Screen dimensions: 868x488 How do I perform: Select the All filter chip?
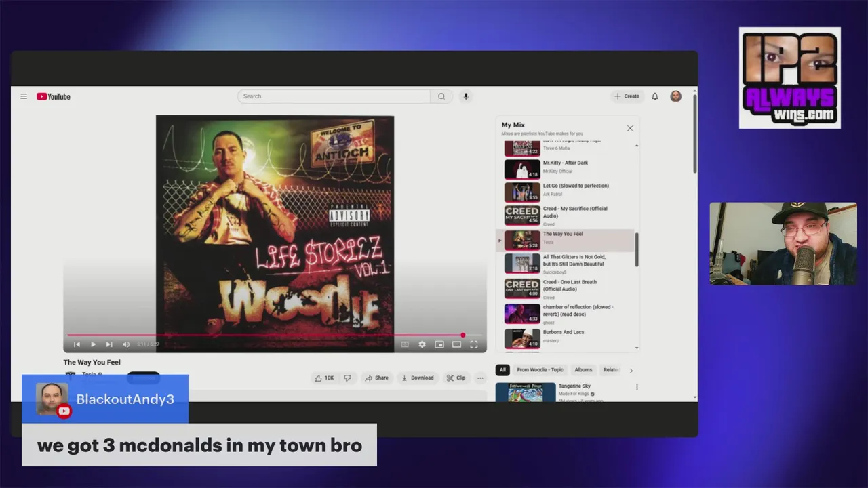click(502, 370)
